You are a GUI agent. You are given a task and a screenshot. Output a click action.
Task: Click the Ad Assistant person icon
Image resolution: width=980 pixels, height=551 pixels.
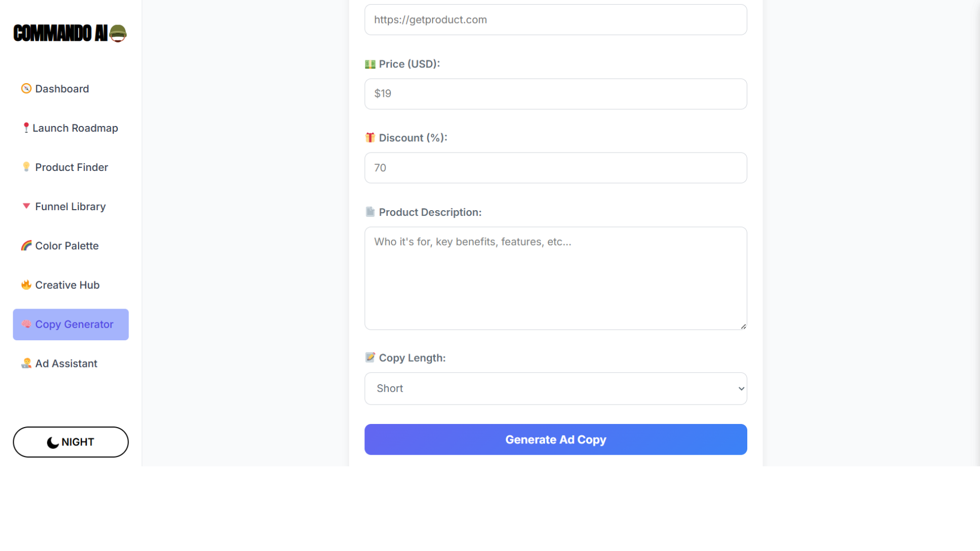(26, 363)
